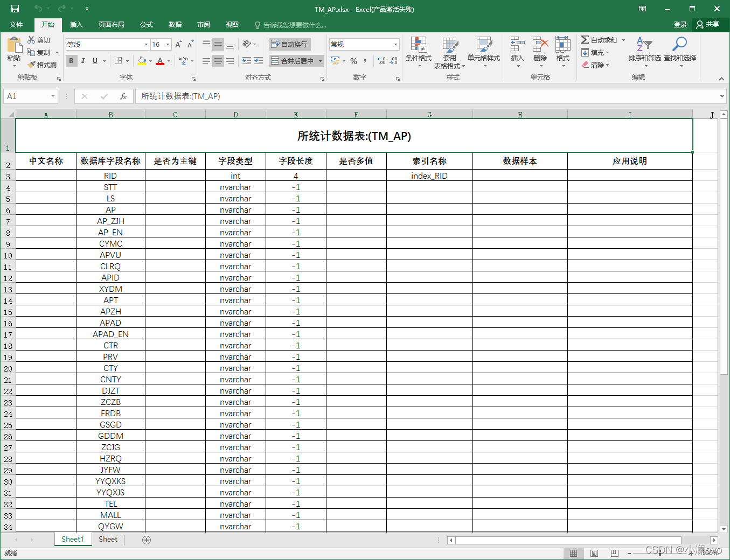Click the fill color bucket swatch
This screenshot has width=730, height=560.
coord(142,61)
